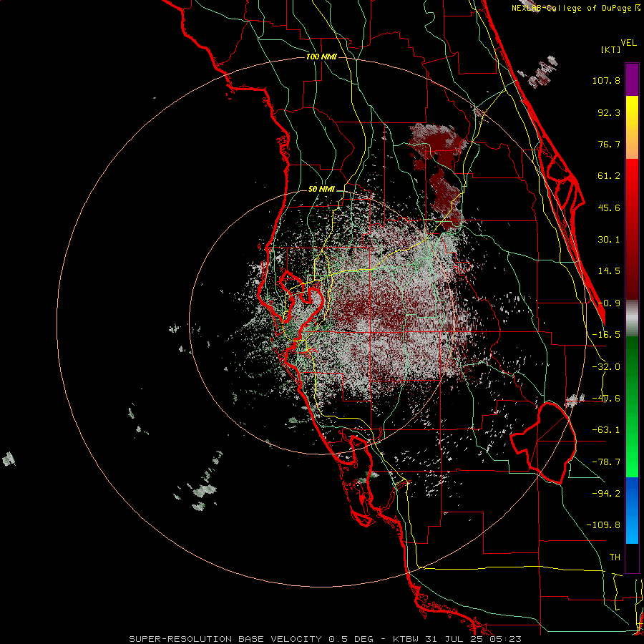Viewport: 644px width, 644px height.
Task: Click the -0.9 value on the velocity scale
Action: pyautogui.click(x=609, y=303)
